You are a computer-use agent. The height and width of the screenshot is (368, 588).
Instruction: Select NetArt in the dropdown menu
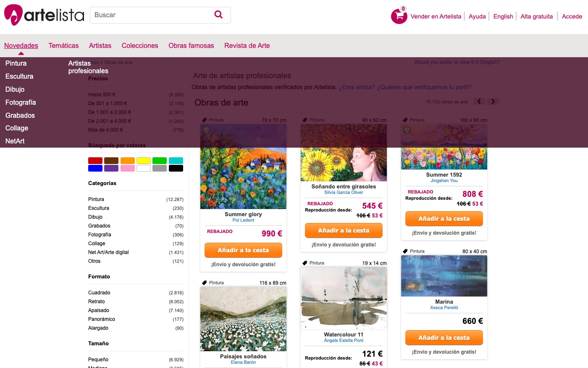tap(15, 141)
